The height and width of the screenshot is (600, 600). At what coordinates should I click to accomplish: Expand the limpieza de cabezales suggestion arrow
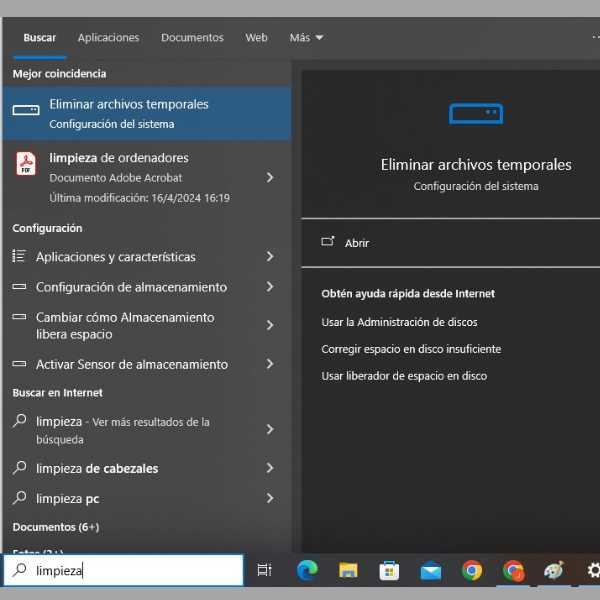tap(270, 468)
